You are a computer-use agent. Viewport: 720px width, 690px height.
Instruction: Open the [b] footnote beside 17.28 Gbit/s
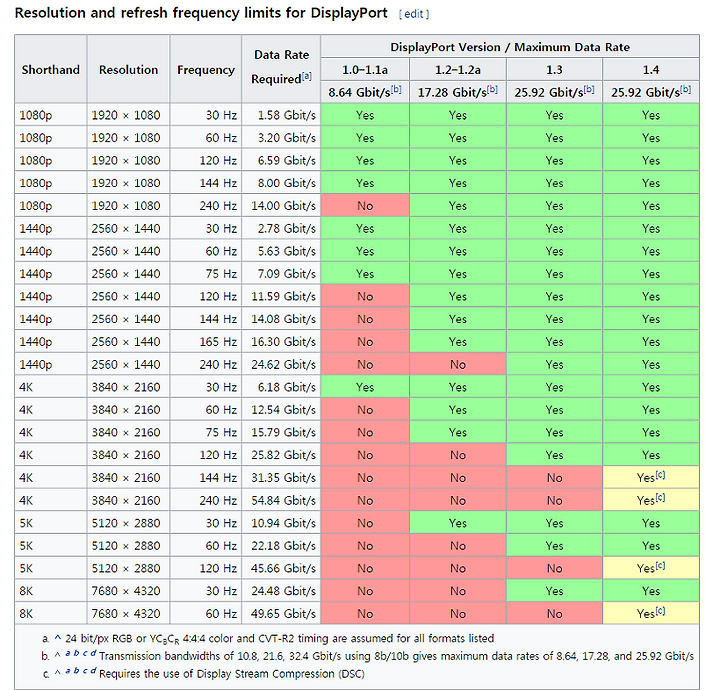pyautogui.click(x=492, y=89)
